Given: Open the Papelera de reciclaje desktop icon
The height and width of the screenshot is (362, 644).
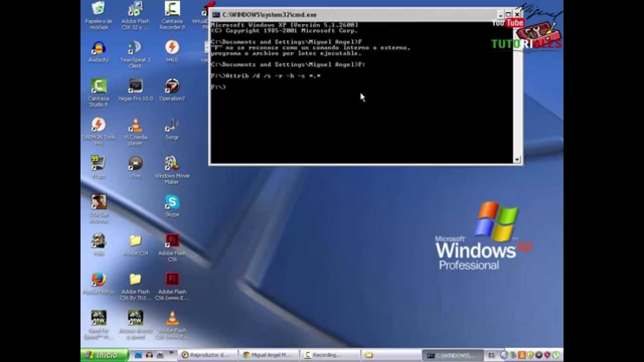Looking at the screenshot, I should pyautogui.click(x=99, y=9).
